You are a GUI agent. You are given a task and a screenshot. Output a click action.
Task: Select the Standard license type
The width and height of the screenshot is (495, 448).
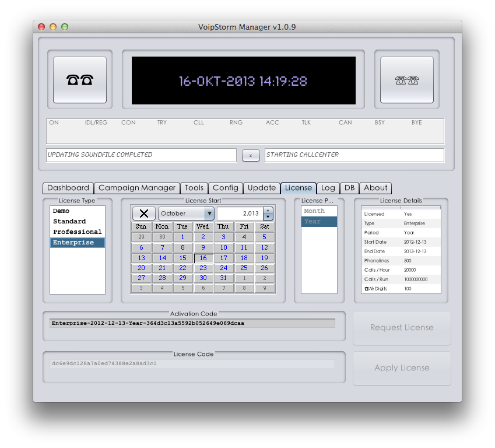tap(69, 222)
